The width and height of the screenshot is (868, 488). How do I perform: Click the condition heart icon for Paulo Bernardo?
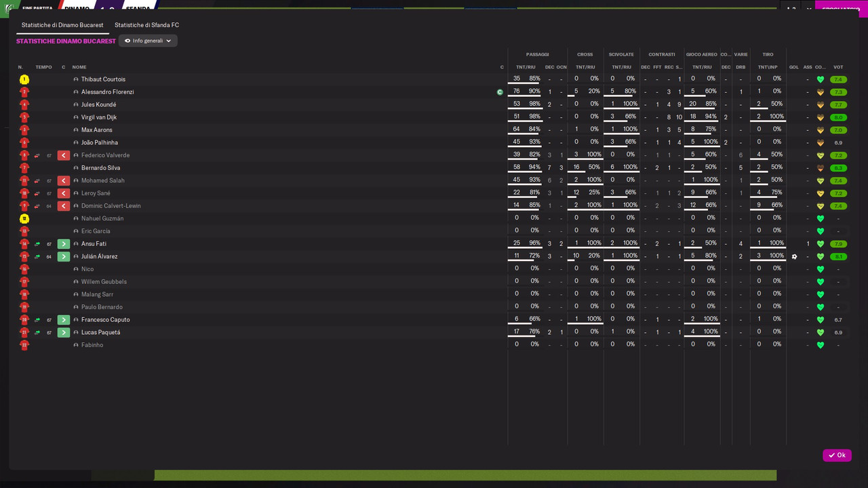pyautogui.click(x=821, y=307)
